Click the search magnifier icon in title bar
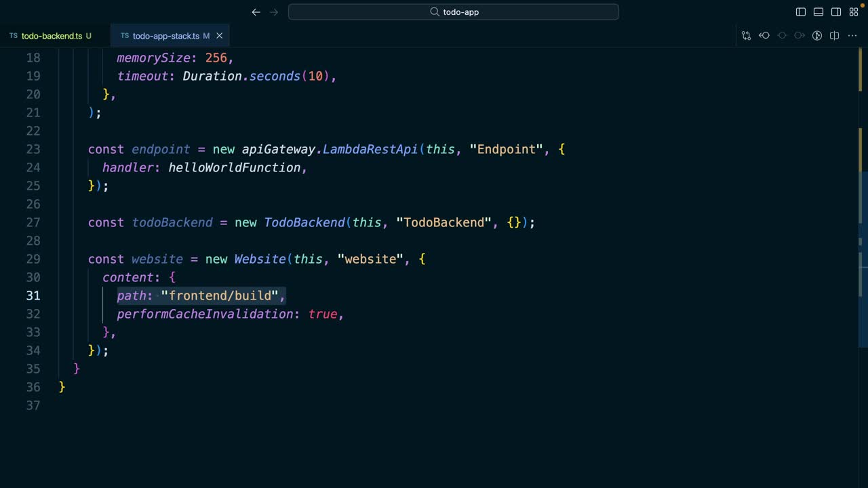The image size is (868, 488). tap(435, 12)
